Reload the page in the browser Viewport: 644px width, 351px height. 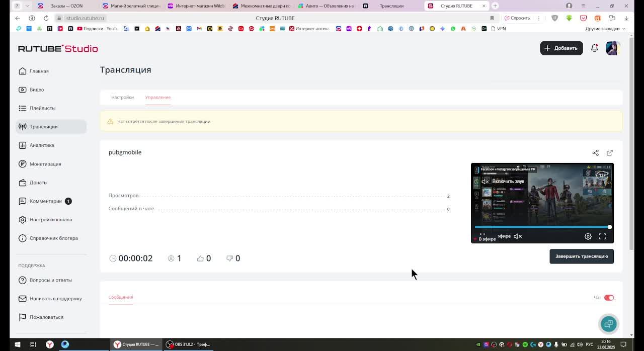tap(46, 18)
